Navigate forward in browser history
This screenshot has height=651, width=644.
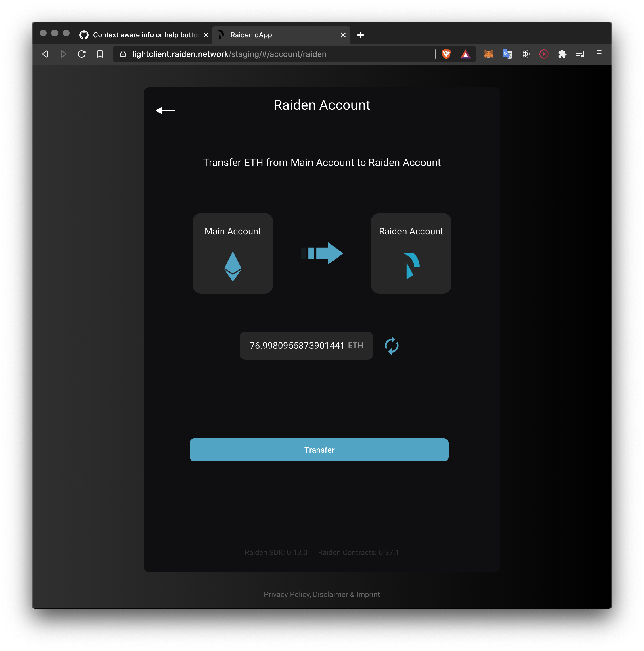coord(63,54)
